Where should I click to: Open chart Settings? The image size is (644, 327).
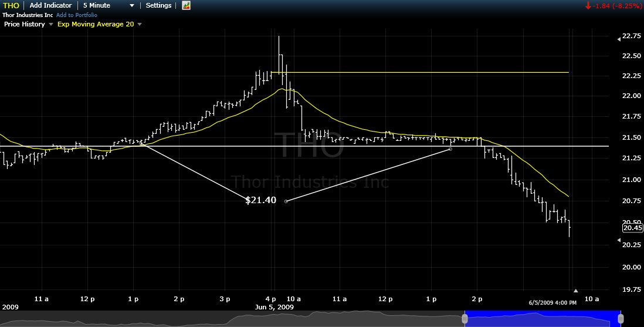pyautogui.click(x=158, y=5)
